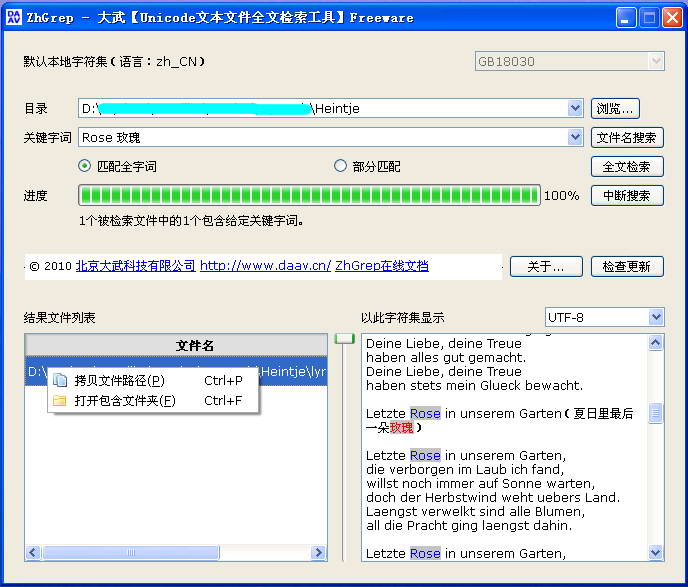This screenshot has height=587, width=688.
Task: Click the text preview scroll up arrow
Action: coord(656,343)
